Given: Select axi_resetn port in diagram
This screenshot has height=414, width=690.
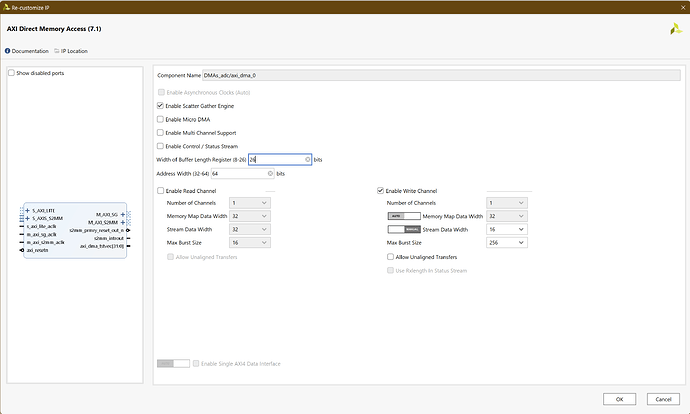Looking at the screenshot, I should coord(37,250).
